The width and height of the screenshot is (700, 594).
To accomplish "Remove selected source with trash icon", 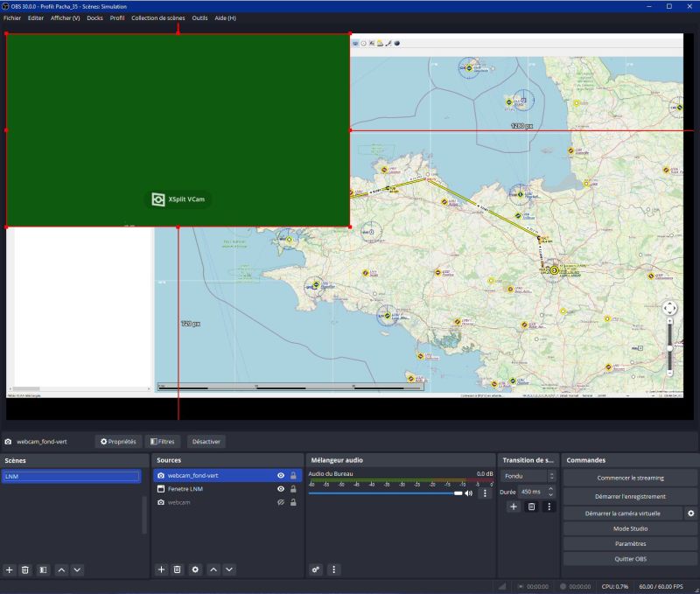I will click(178, 570).
